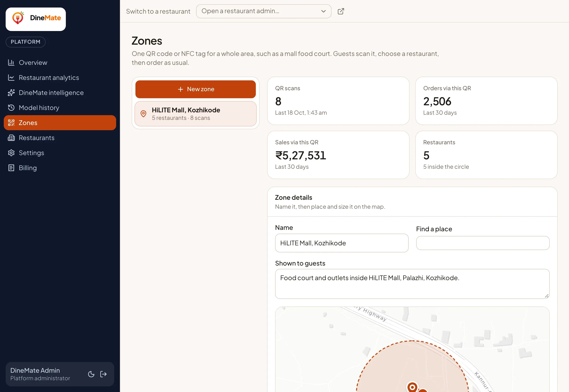Select the HiLITE Mall, Kozhikode zone card
The image size is (569, 392).
[x=196, y=114]
